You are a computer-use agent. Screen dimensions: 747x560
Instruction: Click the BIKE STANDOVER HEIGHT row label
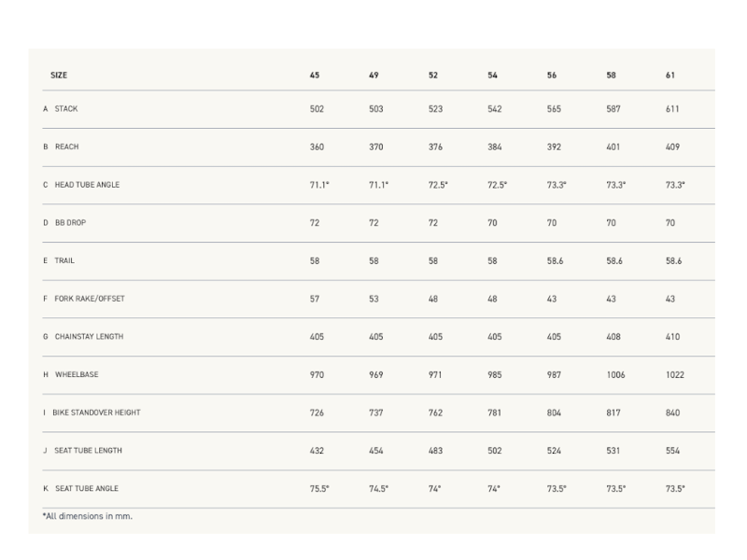(97, 413)
